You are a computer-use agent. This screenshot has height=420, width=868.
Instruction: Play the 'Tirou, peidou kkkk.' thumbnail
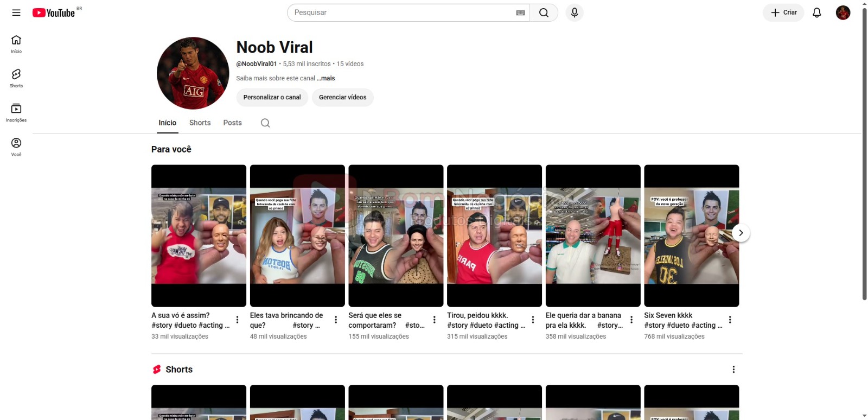pos(494,236)
